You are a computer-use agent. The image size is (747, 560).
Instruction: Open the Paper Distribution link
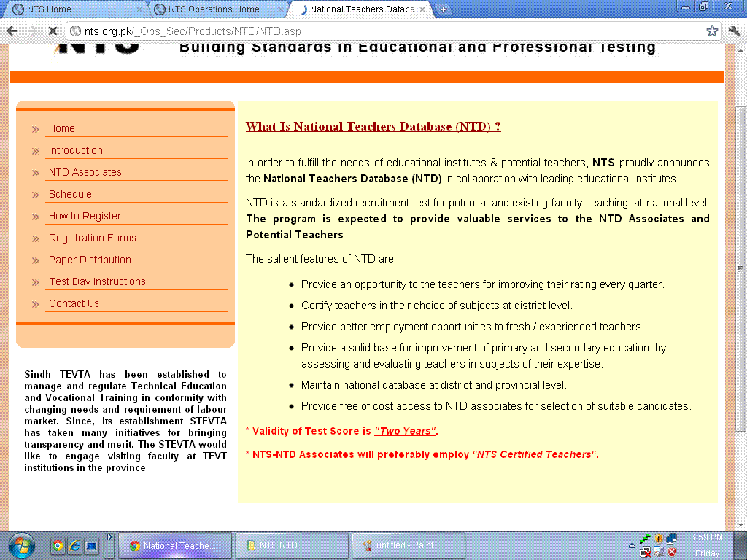pos(90,260)
